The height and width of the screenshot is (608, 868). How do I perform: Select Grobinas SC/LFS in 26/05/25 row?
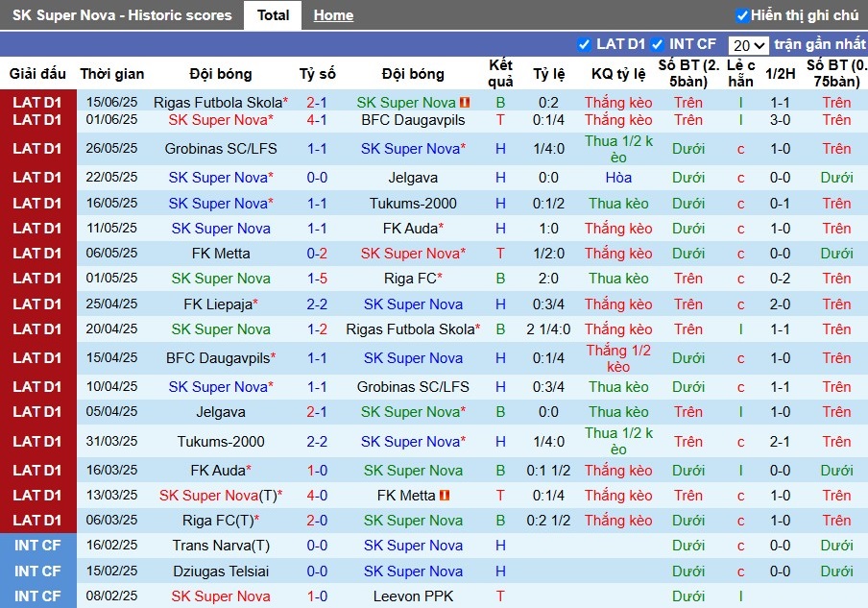pos(220,149)
